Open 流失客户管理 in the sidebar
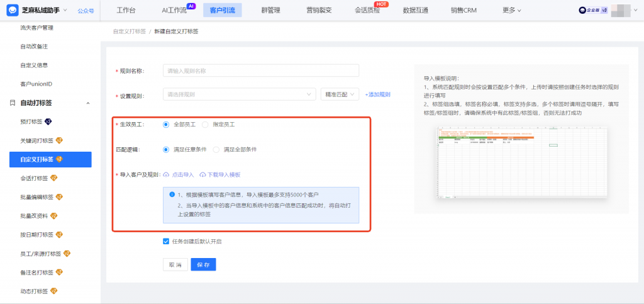Screen dimensions: 644x304 point(36,28)
